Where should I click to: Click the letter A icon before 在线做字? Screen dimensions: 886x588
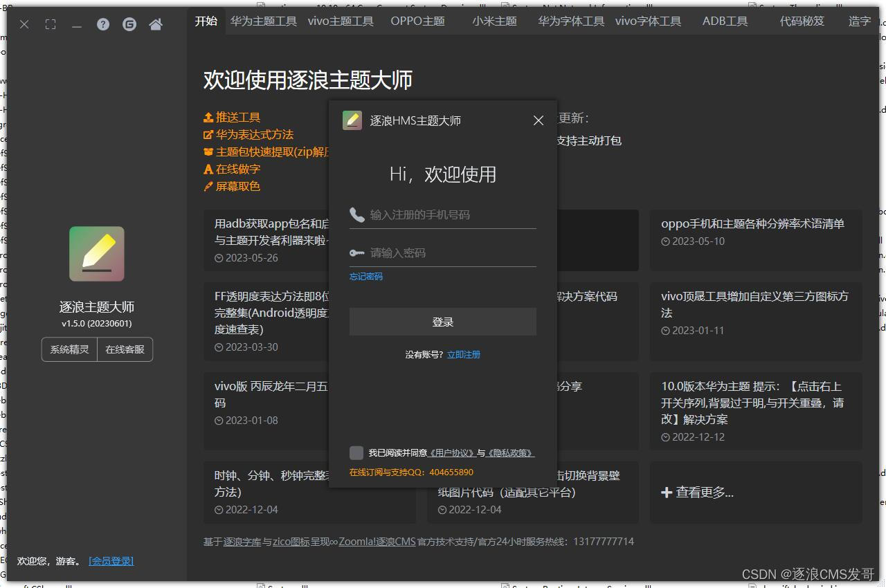pos(208,169)
